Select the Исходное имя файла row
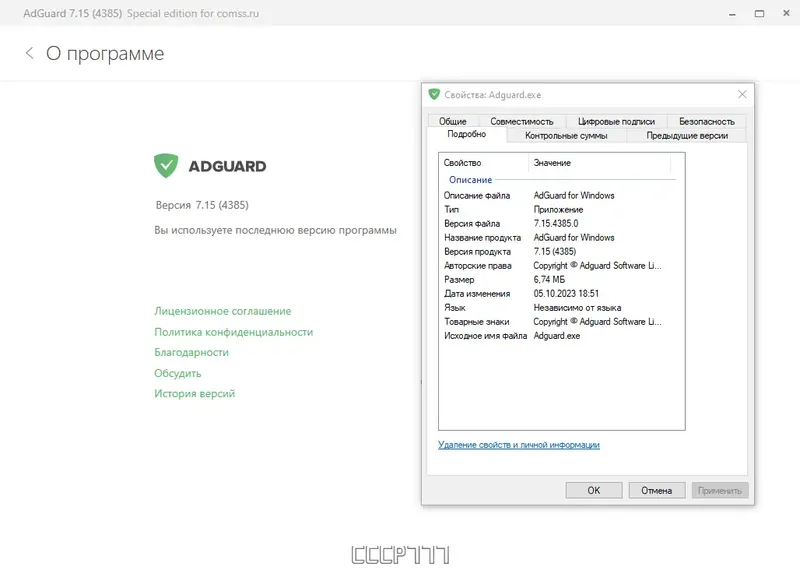 (x=561, y=336)
